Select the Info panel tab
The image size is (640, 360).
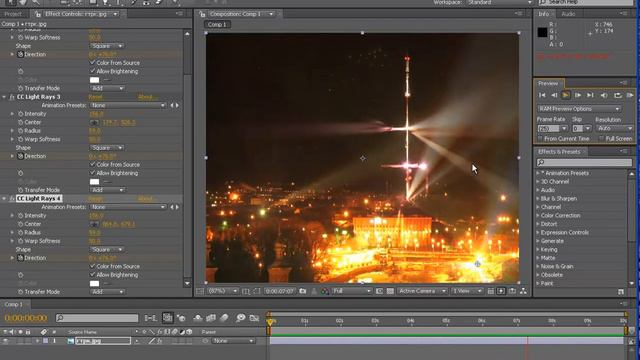[544, 14]
